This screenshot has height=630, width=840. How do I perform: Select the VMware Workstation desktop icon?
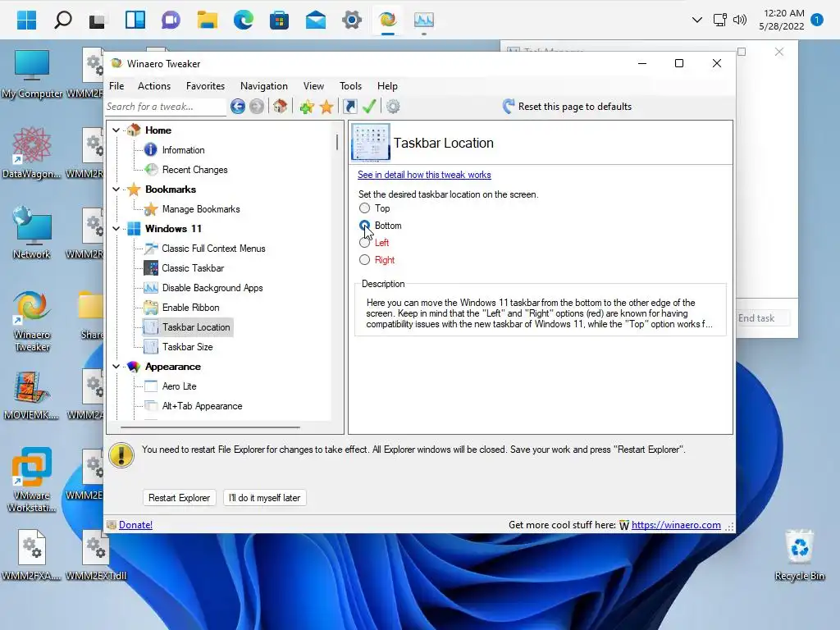[32, 479]
